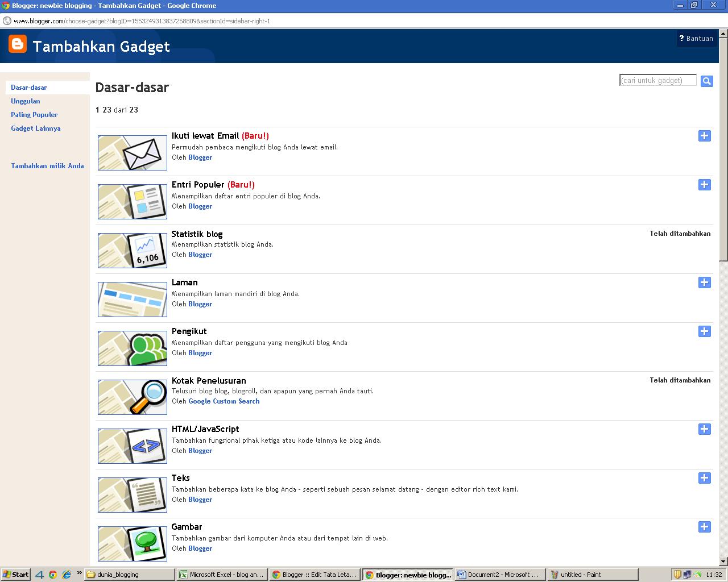Click the Blogger logo in header
The image size is (728, 582).
18,43
